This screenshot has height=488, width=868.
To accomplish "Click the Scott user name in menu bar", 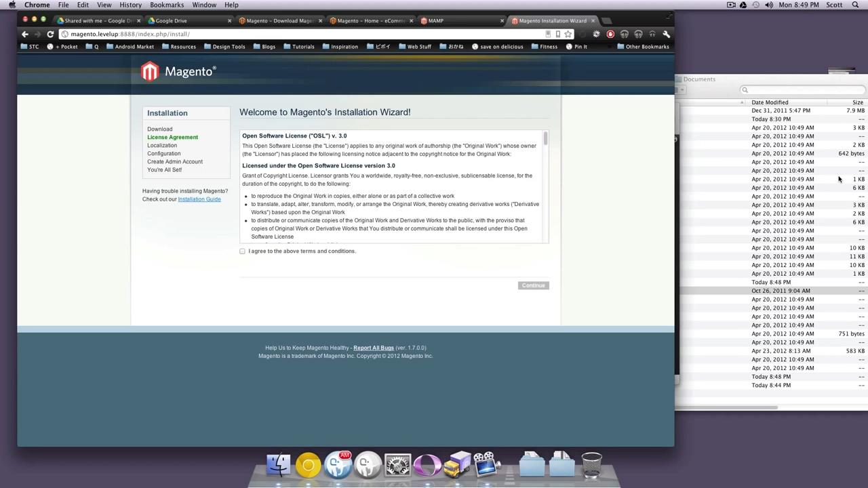I will tap(834, 5).
